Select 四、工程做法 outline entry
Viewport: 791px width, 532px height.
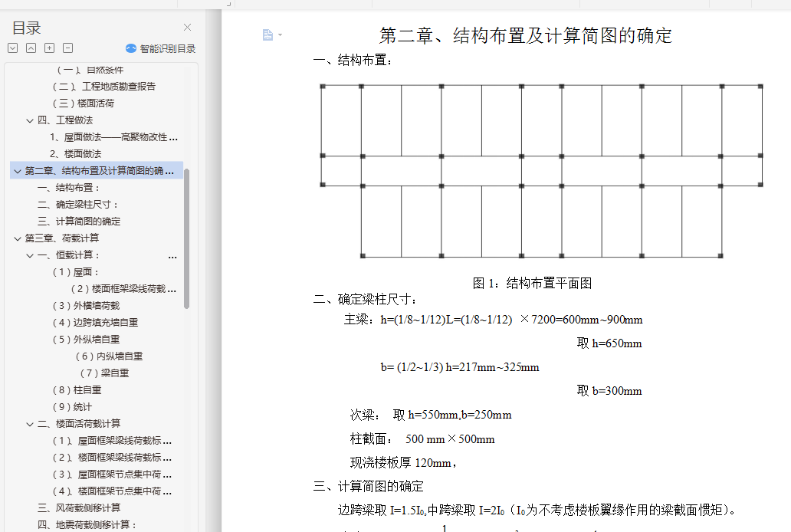tap(65, 120)
